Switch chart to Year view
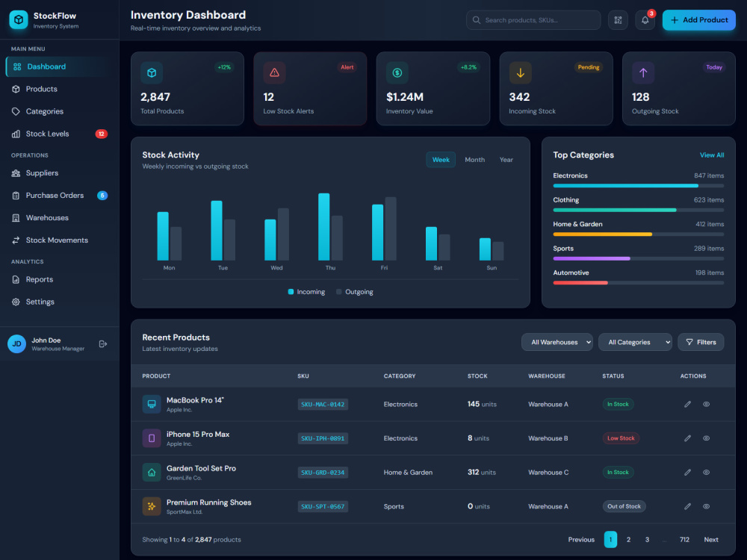 pyautogui.click(x=506, y=160)
